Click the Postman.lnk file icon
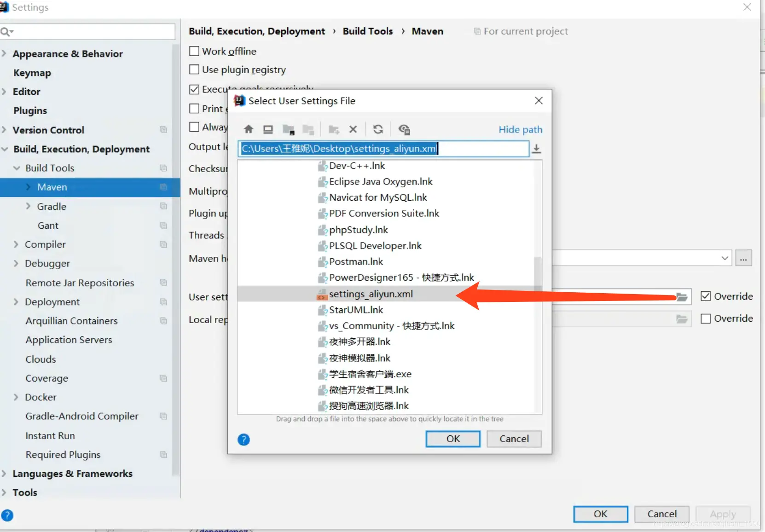 (x=322, y=262)
